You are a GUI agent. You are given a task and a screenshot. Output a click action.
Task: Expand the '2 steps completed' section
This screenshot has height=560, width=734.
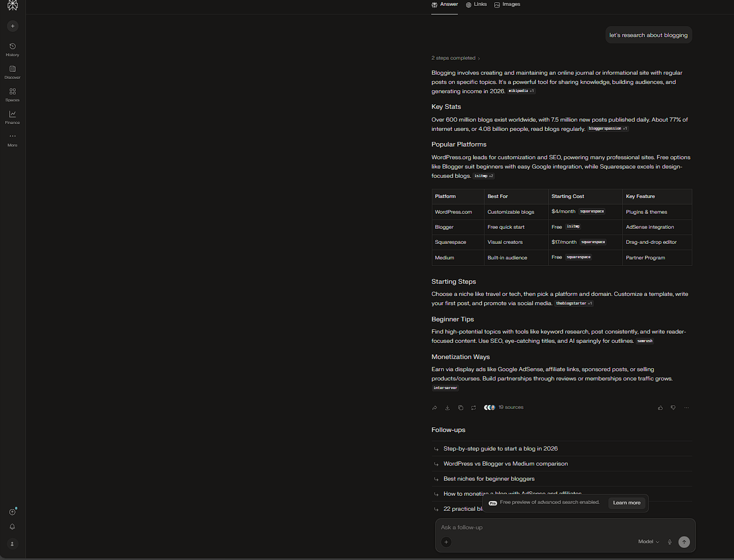456,58
